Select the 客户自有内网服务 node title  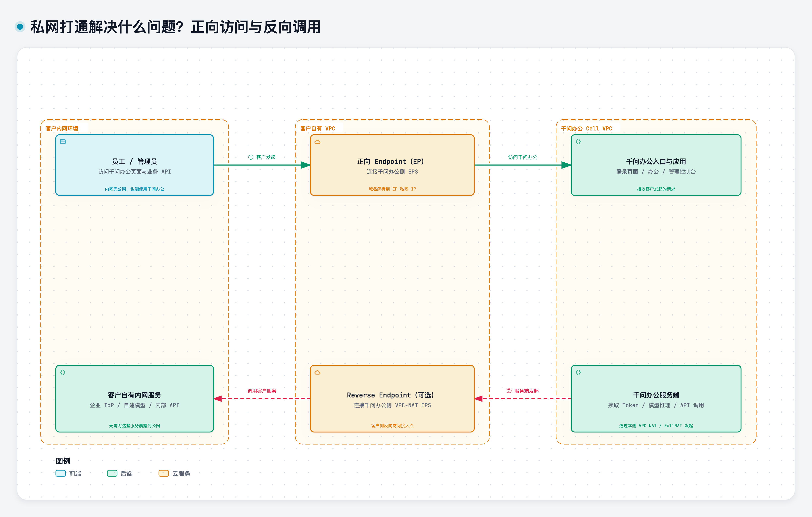pyautogui.click(x=135, y=395)
